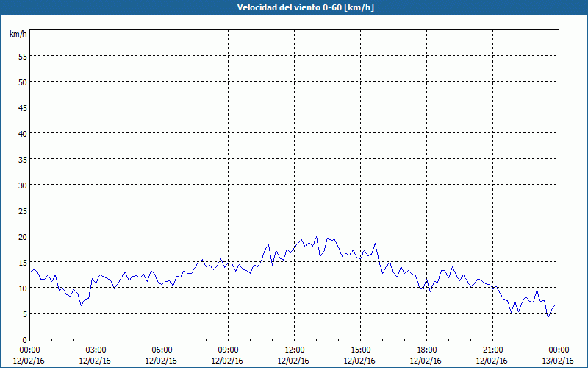Click the chart title 'Velocidad del viento 0-60 [km/h]'
This screenshot has height=368, width=588.
click(x=306, y=7)
